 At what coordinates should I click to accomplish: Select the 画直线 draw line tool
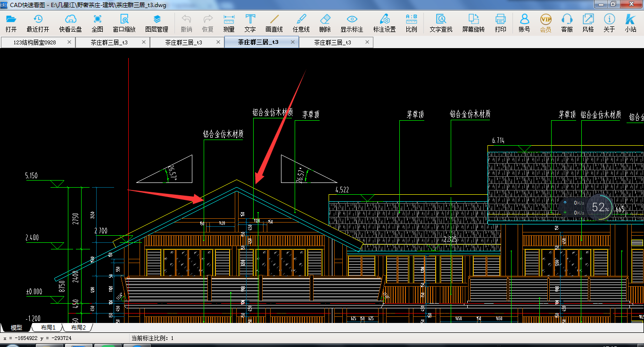click(274, 23)
